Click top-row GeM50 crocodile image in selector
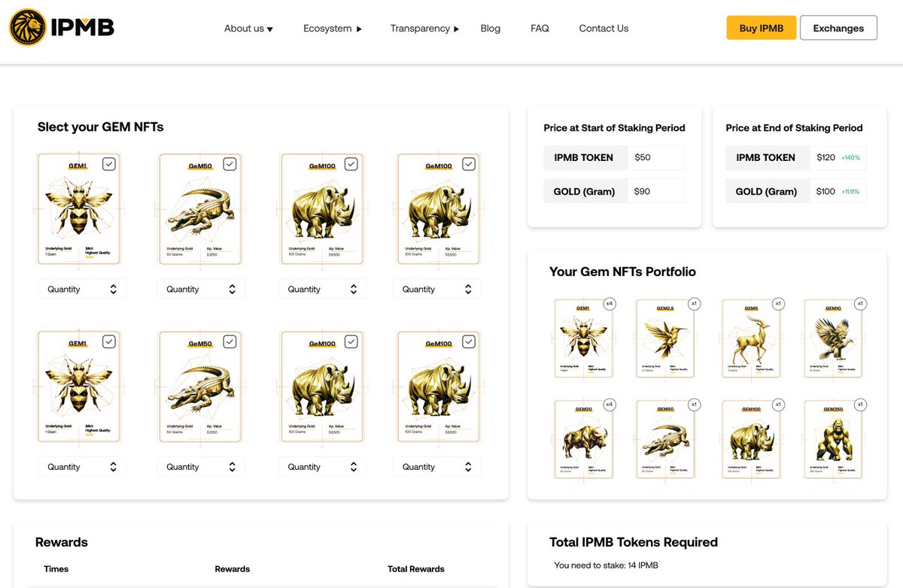903x588 pixels. [200, 211]
